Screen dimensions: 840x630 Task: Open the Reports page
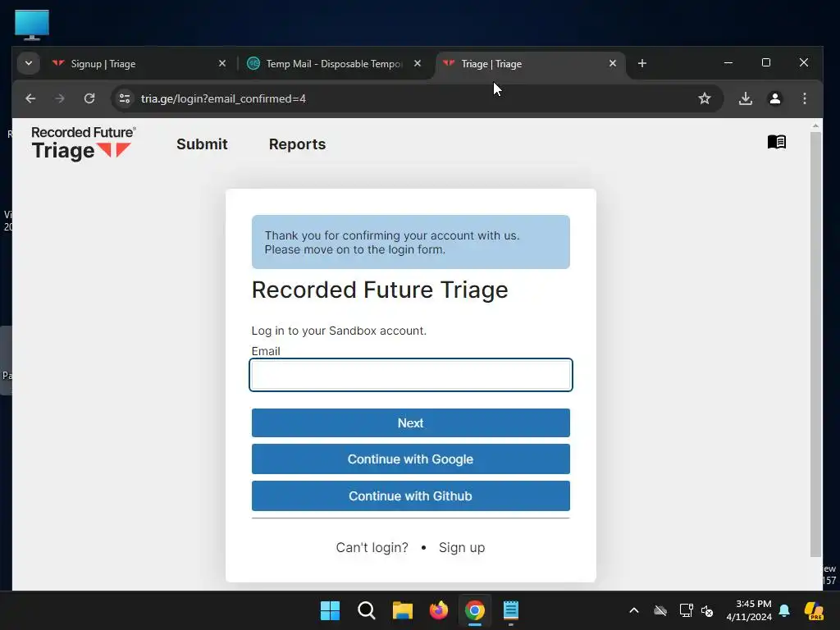click(x=297, y=144)
